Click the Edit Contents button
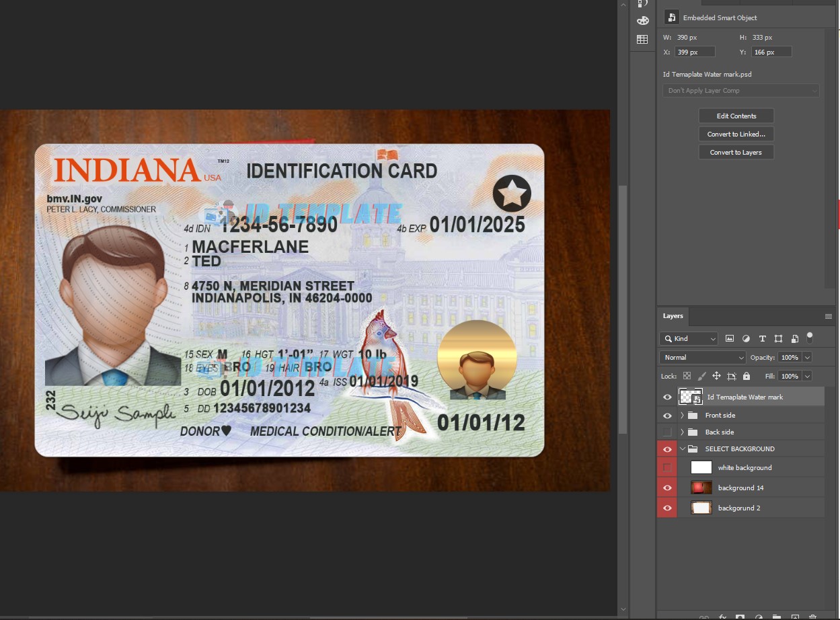The image size is (840, 620). (x=736, y=116)
